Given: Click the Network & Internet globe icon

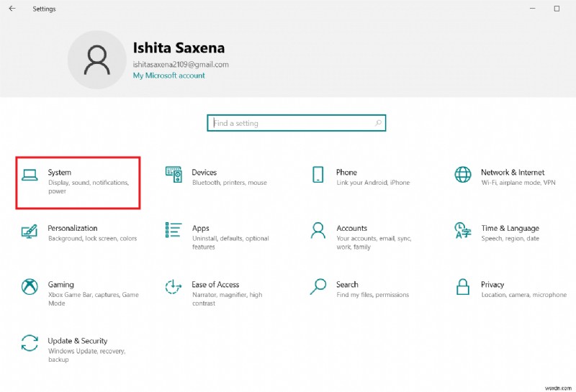Looking at the screenshot, I should [x=462, y=174].
